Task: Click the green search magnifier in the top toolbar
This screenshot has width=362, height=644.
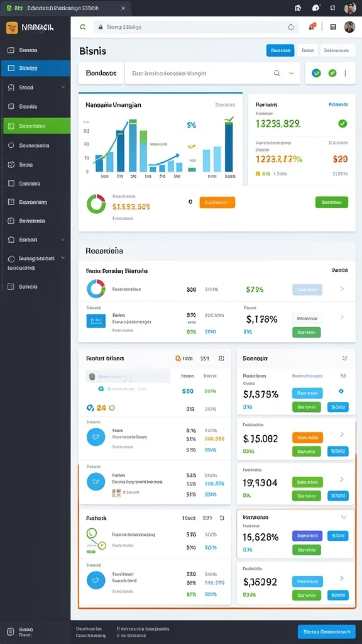Action: (82, 27)
